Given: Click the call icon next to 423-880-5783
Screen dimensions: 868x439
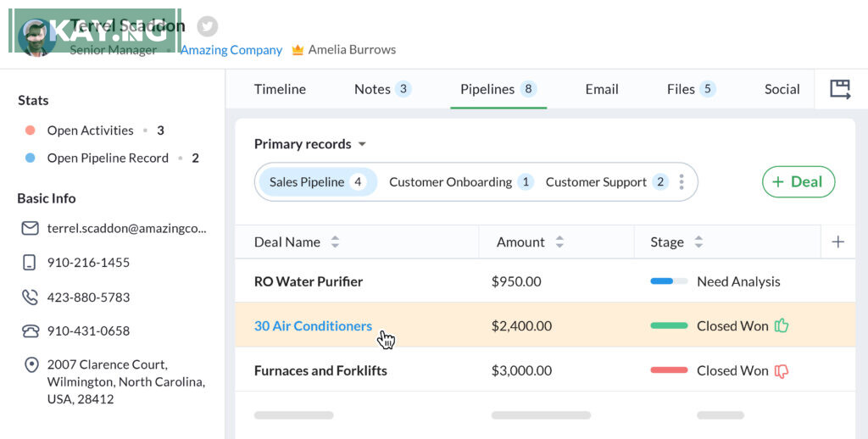Looking at the screenshot, I should [x=31, y=297].
